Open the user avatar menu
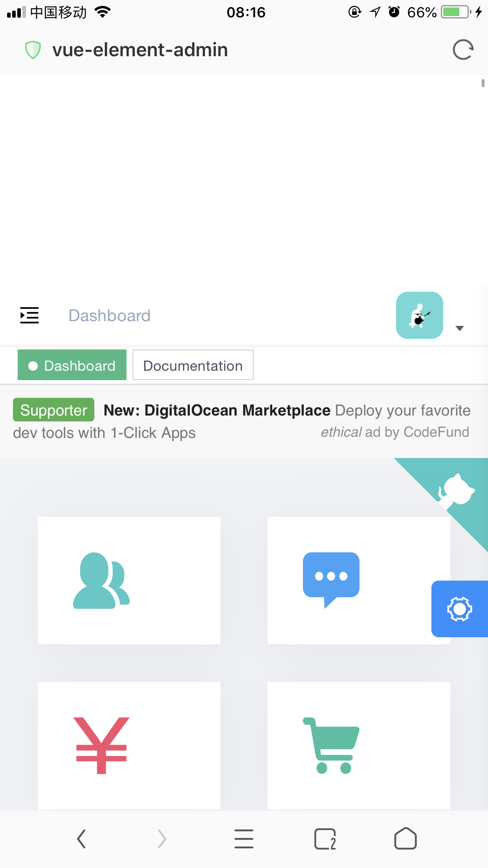 click(420, 315)
